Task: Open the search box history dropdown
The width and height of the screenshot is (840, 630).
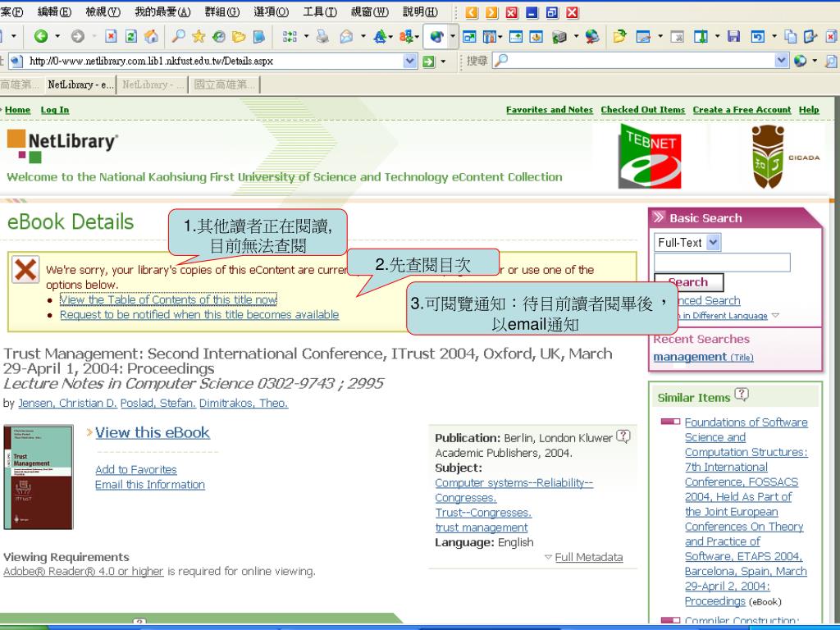Action: pos(782,61)
